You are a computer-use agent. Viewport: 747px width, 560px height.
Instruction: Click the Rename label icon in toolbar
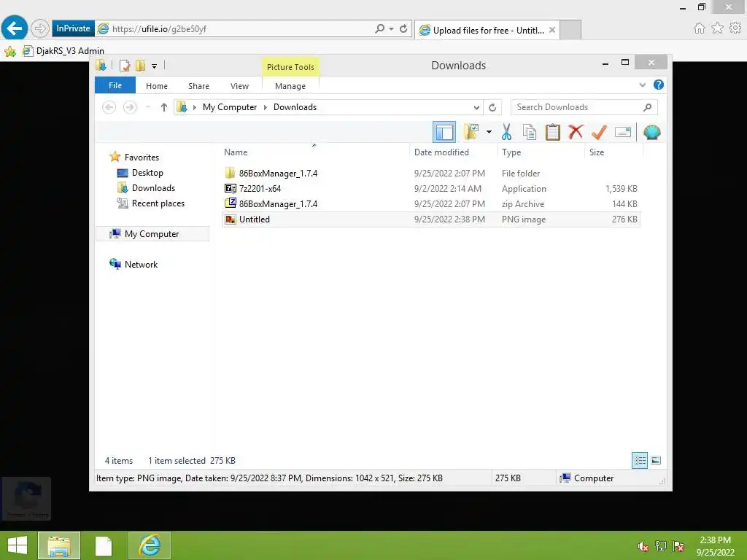623,132
